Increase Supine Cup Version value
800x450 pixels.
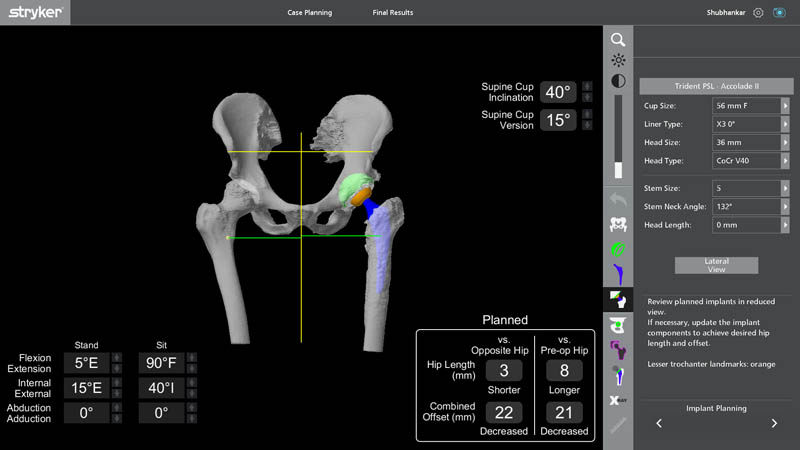pos(587,114)
